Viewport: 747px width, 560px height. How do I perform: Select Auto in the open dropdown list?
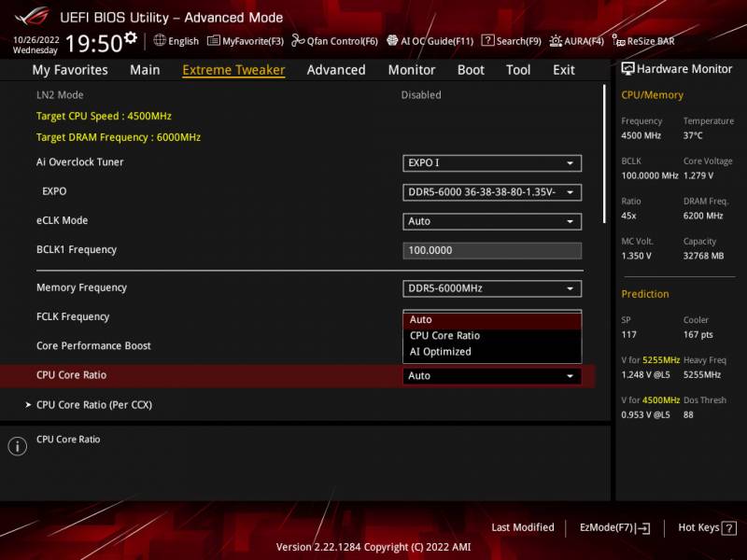tap(492, 319)
